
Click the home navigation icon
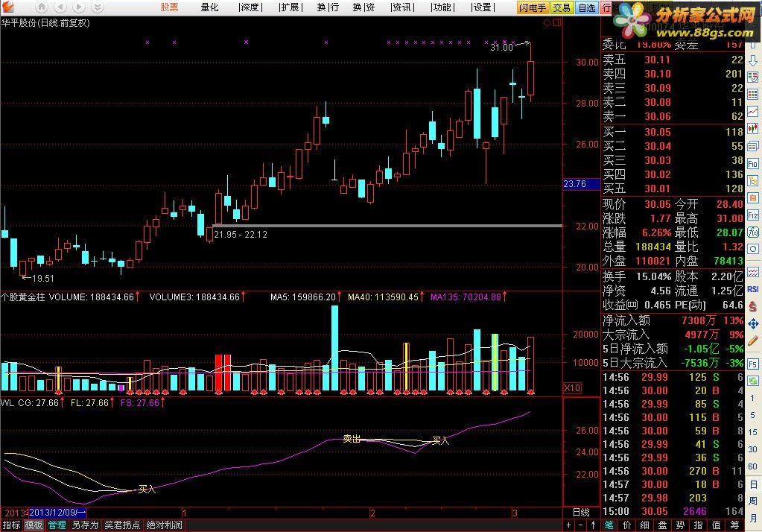(x=42, y=7)
